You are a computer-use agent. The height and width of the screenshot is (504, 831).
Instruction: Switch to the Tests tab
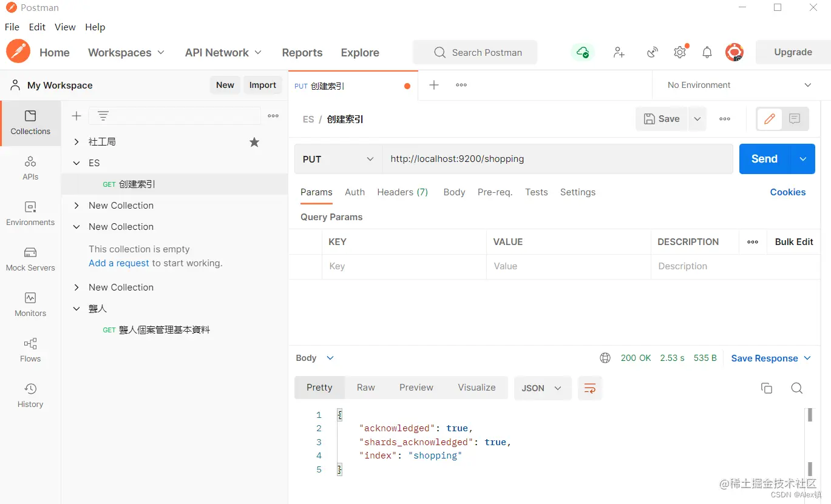tap(537, 192)
